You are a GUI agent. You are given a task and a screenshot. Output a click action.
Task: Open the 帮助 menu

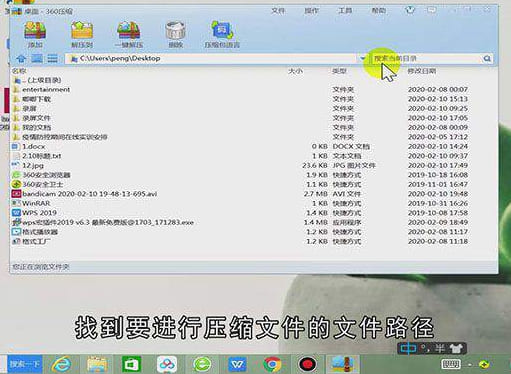click(x=379, y=11)
